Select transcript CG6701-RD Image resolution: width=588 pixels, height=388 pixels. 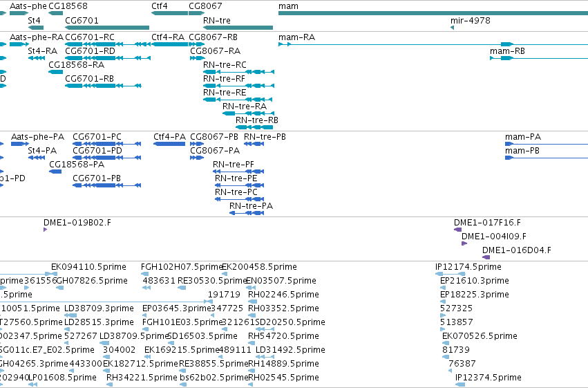(108, 58)
